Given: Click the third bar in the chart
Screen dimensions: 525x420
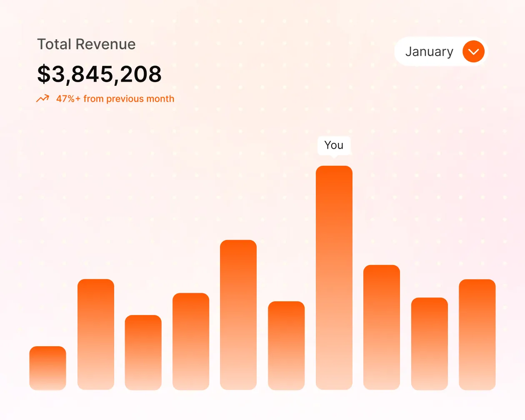Looking at the screenshot, I should [143, 352].
